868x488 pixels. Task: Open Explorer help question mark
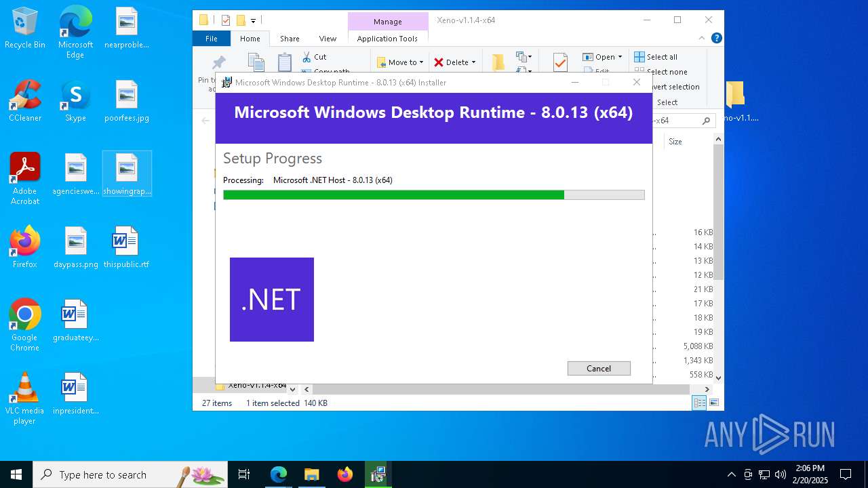click(716, 39)
